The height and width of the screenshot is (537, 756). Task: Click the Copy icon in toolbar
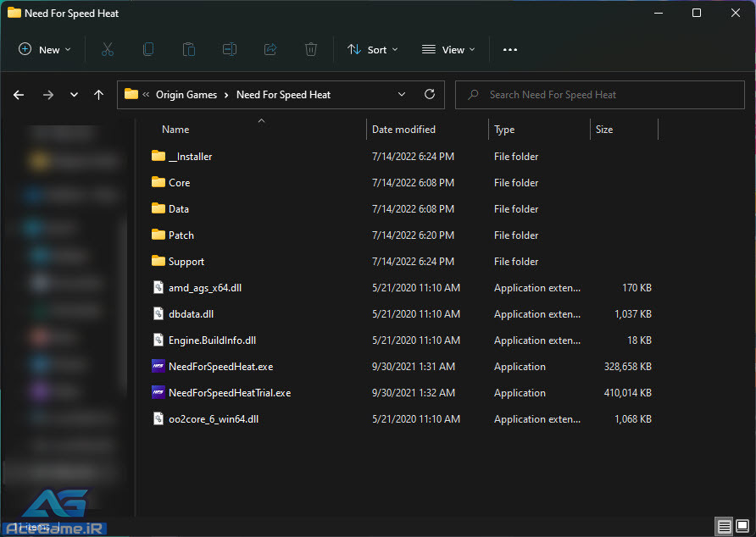coord(148,50)
